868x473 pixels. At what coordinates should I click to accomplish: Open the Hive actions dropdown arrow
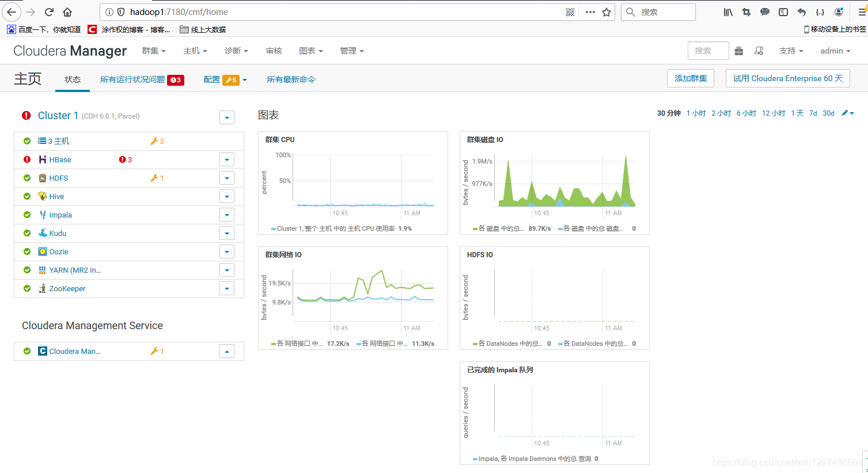point(227,197)
